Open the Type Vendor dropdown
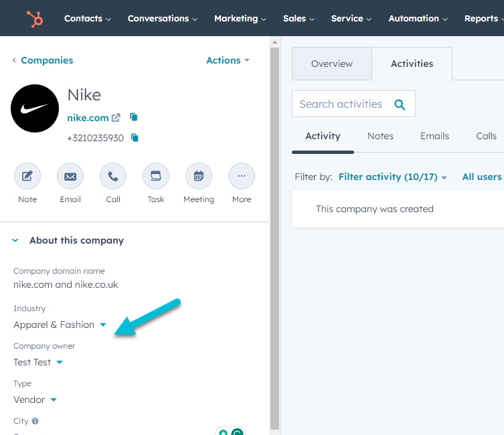This screenshot has width=504, height=435. 35,400
